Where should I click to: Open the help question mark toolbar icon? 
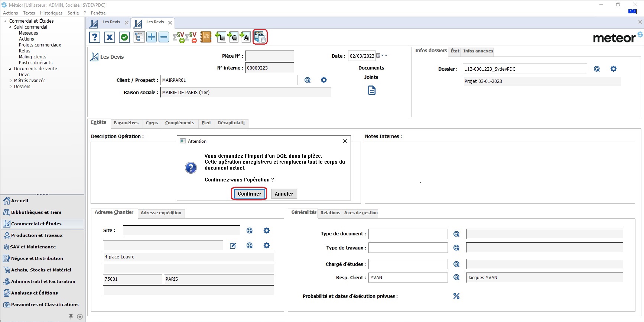pyautogui.click(x=95, y=37)
